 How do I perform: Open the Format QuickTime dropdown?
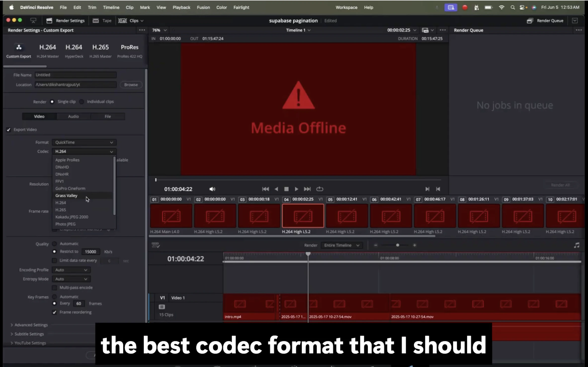pyautogui.click(x=84, y=142)
